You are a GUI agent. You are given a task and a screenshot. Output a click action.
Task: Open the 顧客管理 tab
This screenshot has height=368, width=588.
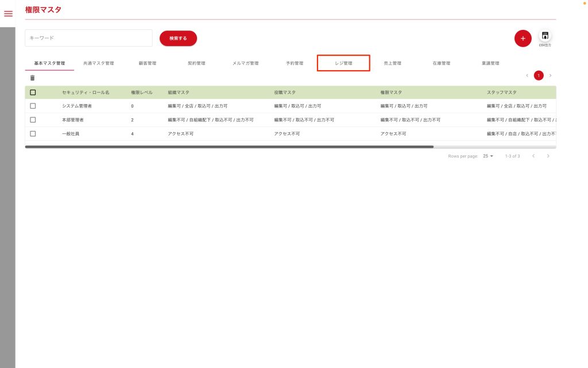pyautogui.click(x=148, y=63)
